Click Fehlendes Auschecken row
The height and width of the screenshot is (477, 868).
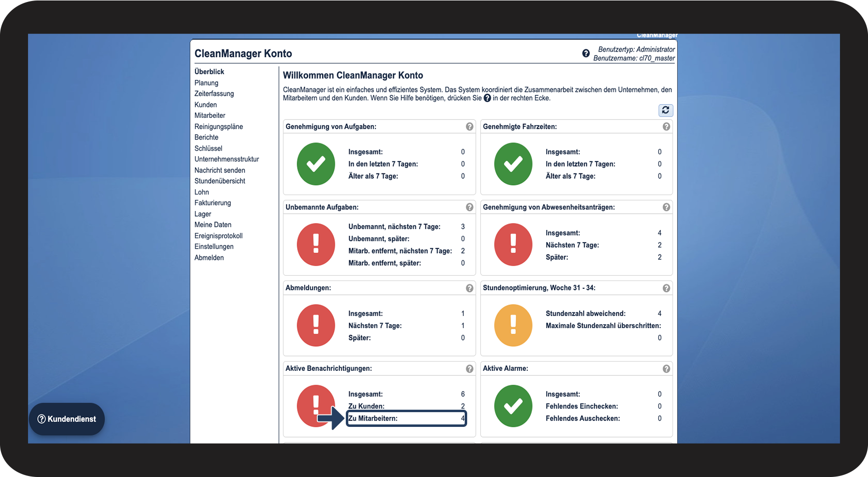click(604, 419)
